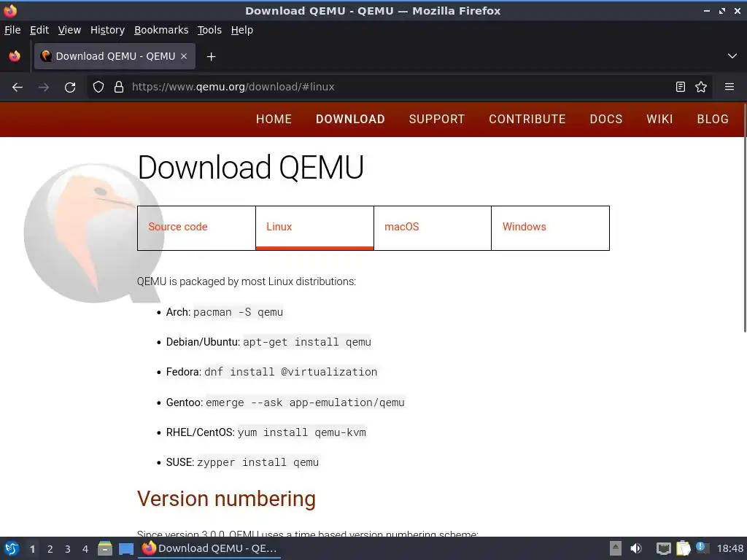This screenshot has height=560, width=747.
Task: Open the CONTRIBUTE page link
Action: tap(527, 119)
